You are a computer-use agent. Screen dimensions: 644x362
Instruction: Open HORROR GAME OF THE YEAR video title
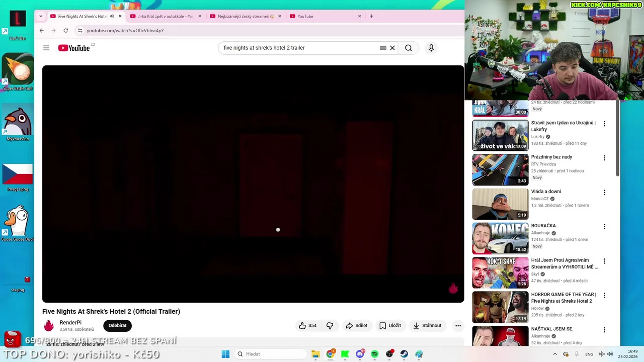pos(563,298)
